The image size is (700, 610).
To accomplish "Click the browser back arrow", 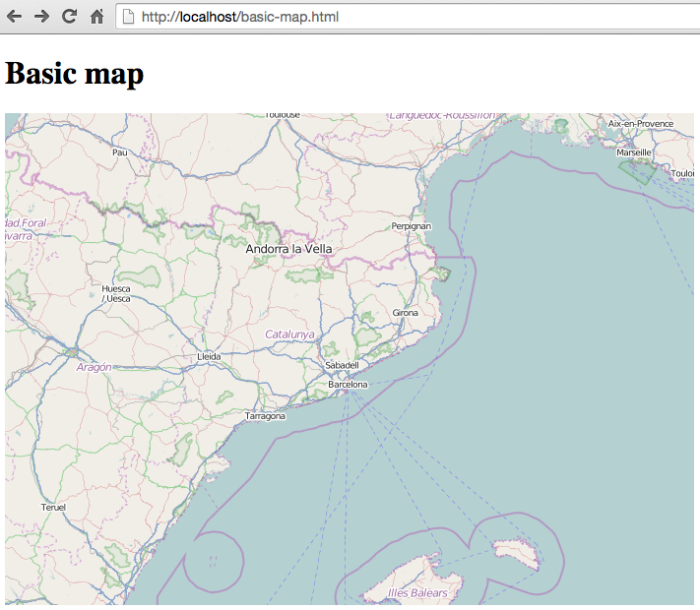I will coord(15,17).
